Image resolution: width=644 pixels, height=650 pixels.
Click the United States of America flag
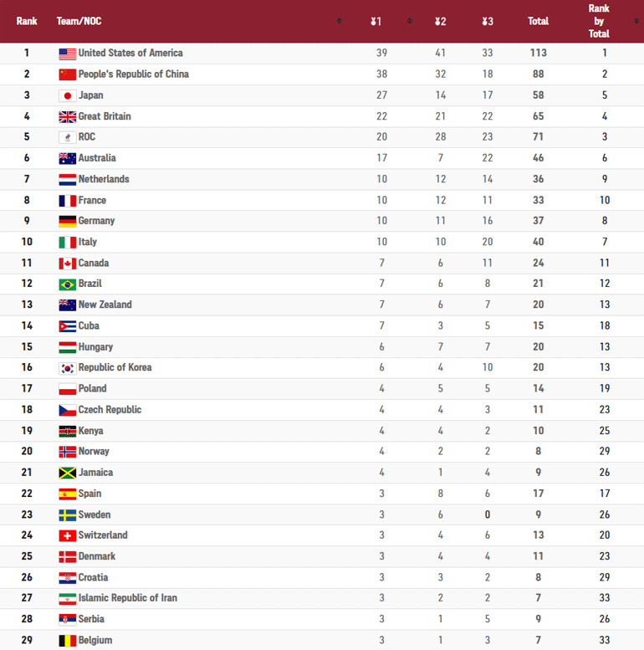pyautogui.click(x=68, y=54)
